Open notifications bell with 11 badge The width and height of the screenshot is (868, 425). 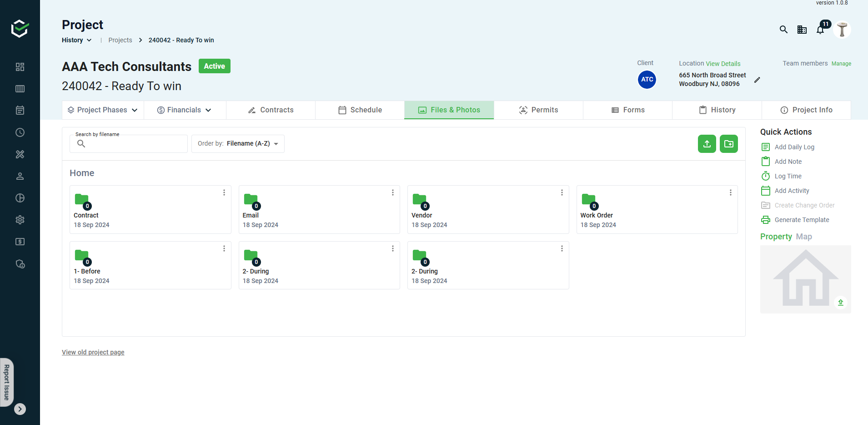point(821,29)
